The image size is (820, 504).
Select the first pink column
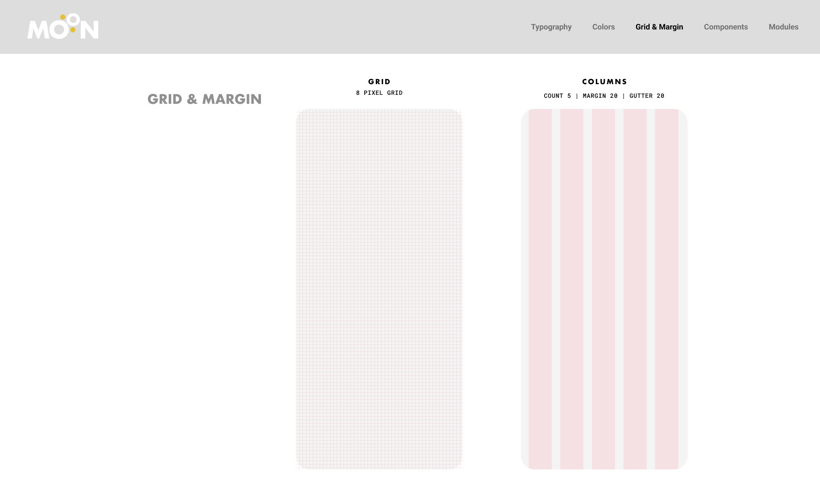coord(540,289)
